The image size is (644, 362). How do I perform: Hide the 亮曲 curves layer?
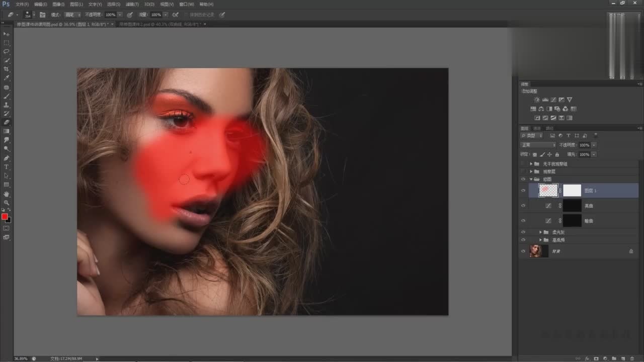point(523,206)
